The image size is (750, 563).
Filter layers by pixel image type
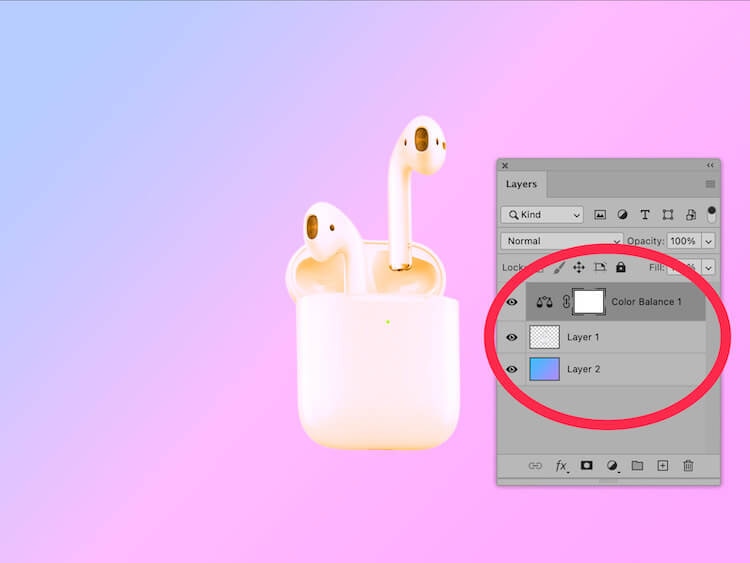click(600, 215)
